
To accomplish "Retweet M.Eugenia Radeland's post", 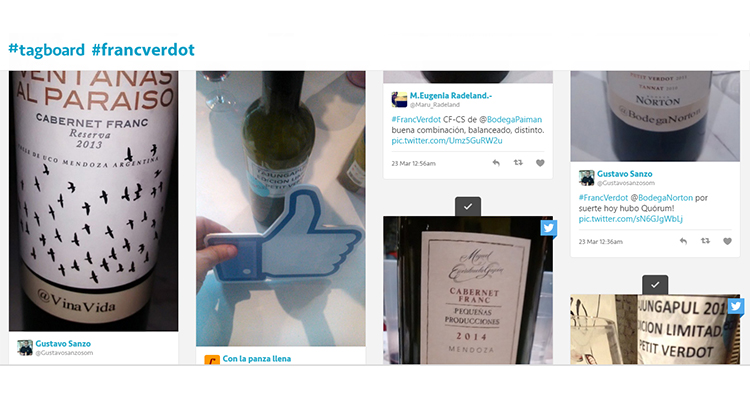I will [x=518, y=163].
